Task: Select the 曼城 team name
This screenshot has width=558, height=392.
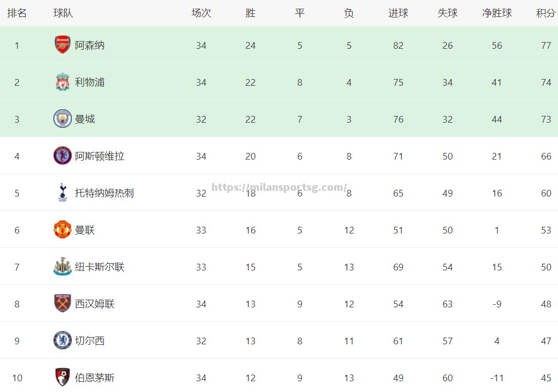Action: [85, 119]
